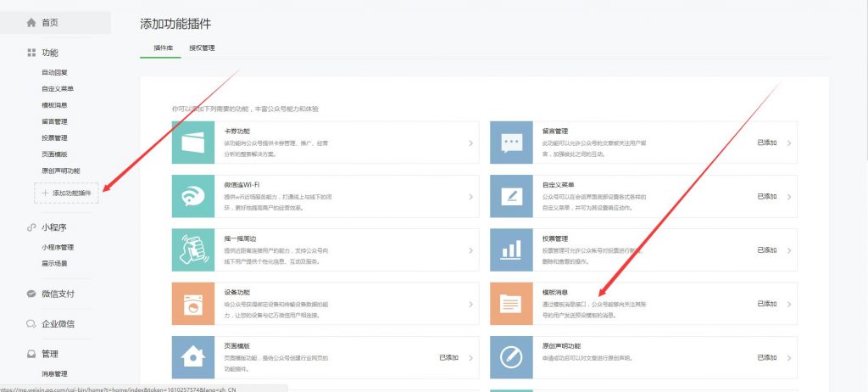Open 留言管理 in the sidebar menu
Image resolution: width=868 pixels, height=392 pixels.
click(x=54, y=121)
